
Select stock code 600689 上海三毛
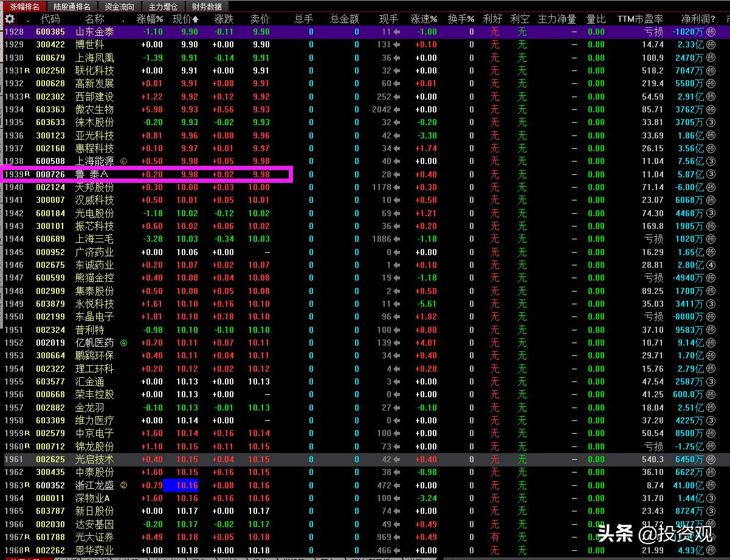[x=50, y=239]
